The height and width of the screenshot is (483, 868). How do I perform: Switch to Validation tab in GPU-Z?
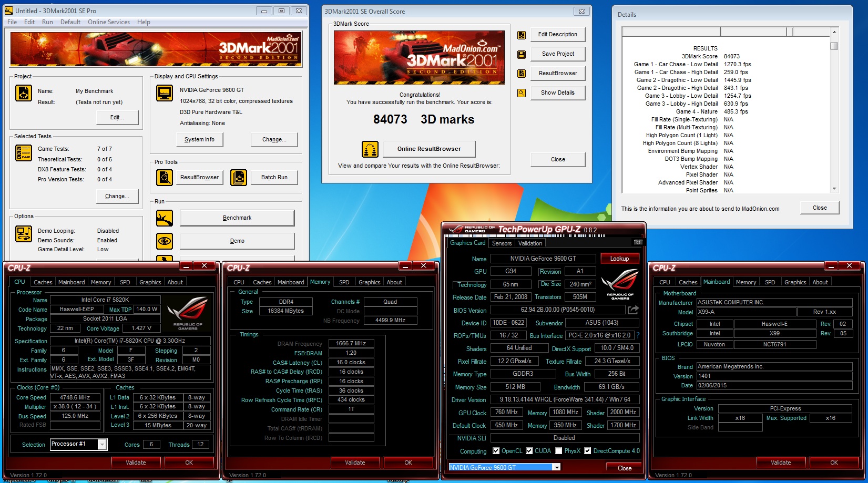[530, 243]
